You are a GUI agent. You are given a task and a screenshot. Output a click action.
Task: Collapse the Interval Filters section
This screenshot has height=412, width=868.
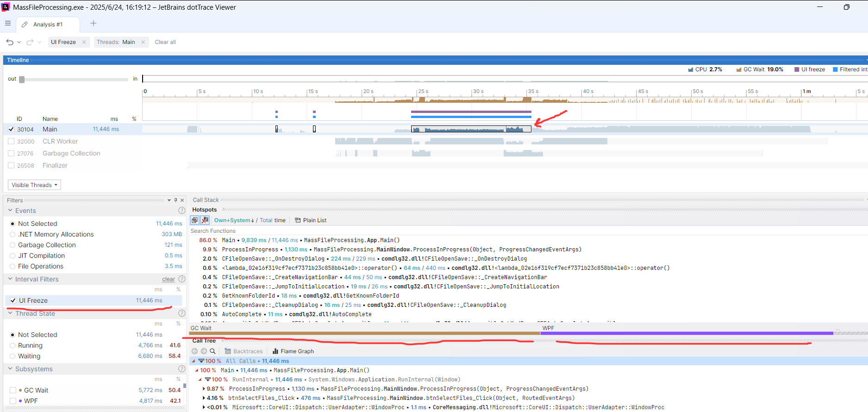coord(11,279)
